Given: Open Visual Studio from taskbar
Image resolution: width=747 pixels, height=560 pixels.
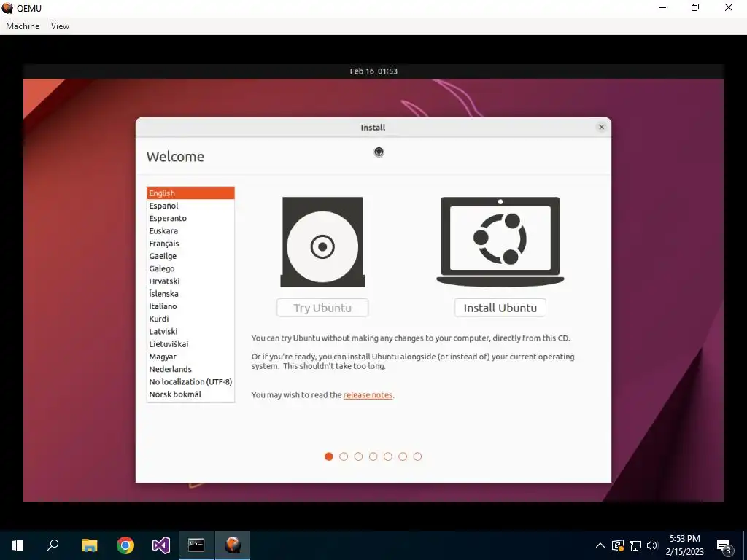Looking at the screenshot, I should 161,545.
